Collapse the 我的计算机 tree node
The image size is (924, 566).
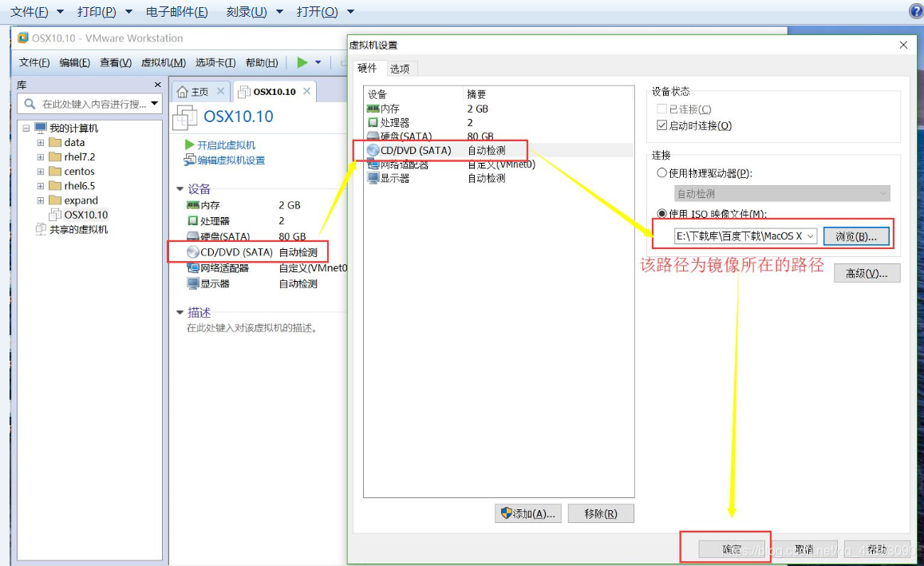pyautogui.click(x=26, y=128)
